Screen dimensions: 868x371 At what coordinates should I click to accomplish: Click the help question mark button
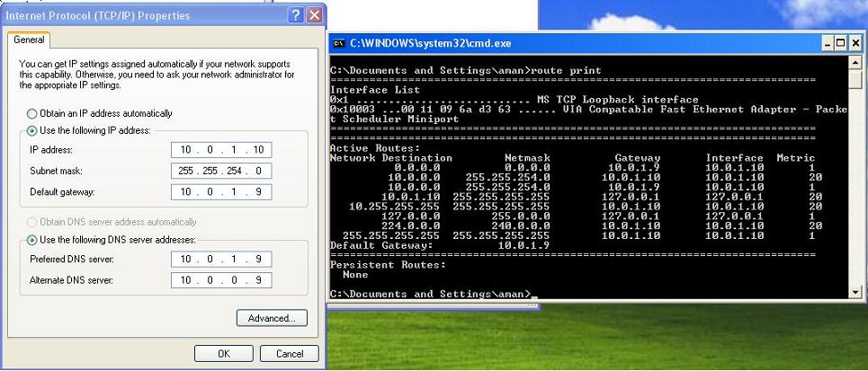coord(296,15)
